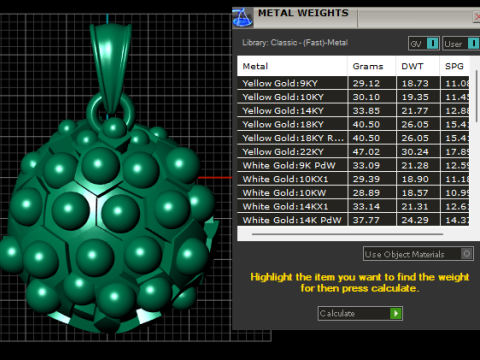Viewport: 480px width, 360px height.
Task: Click the vertical scrollbar of metal list
Action: (x=477, y=96)
